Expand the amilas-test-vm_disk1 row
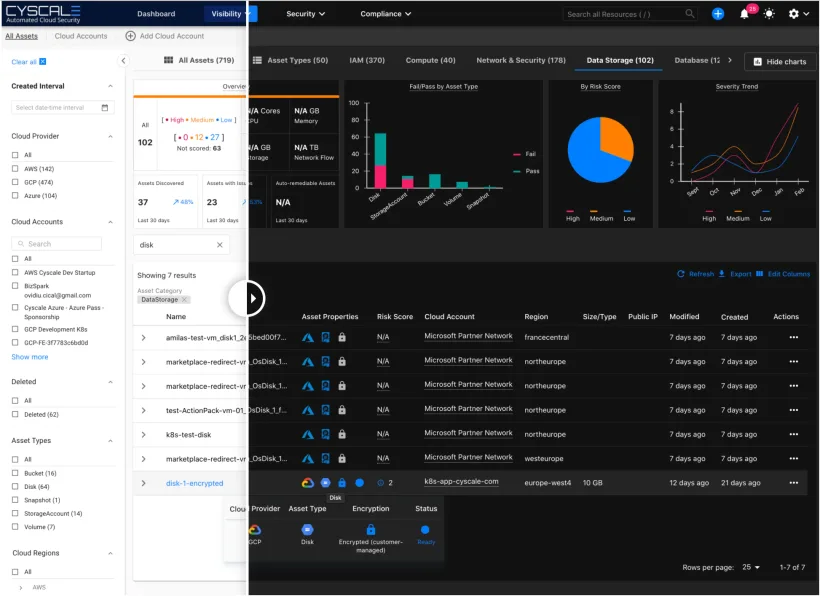This screenshot has height=596, width=820. coord(143,338)
